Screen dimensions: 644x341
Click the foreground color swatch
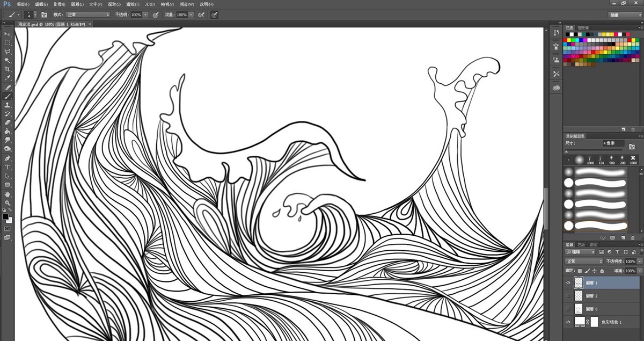pos(6,216)
